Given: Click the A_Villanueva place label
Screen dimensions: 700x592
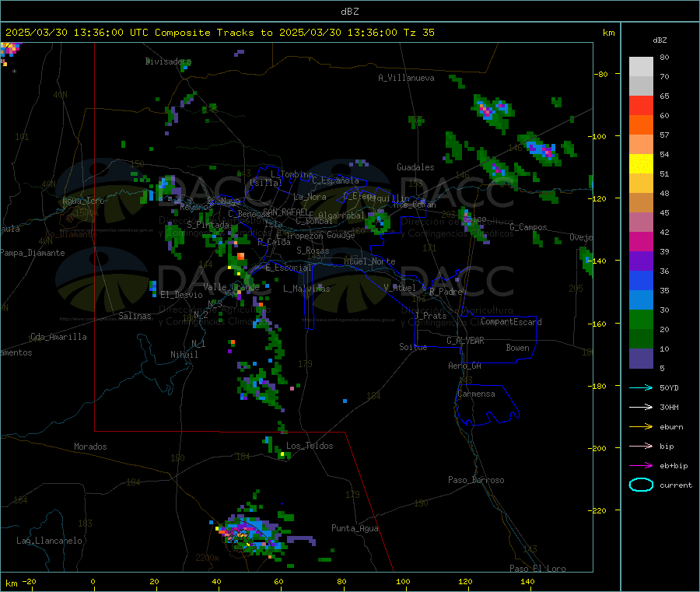Looking at the screenshot, I should (x=406, y=78).
